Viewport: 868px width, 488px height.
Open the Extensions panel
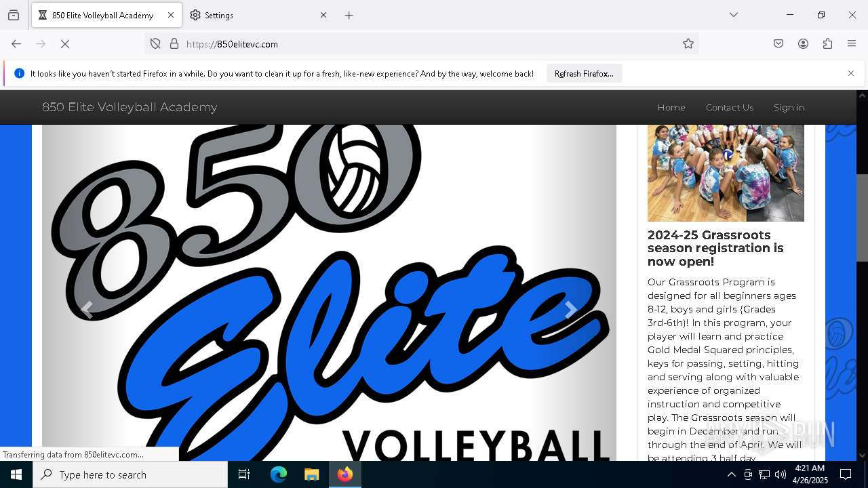[x=827, y=44]
